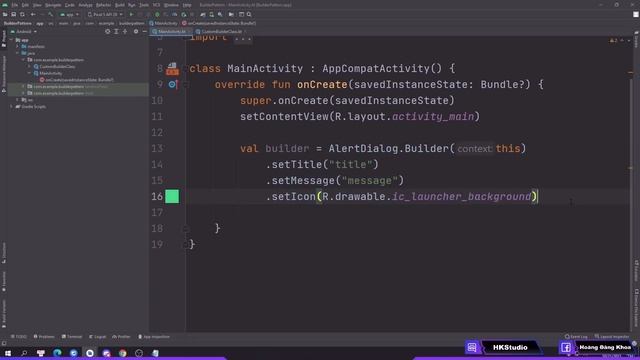
Task: Open the Logcat tool window
Action: (x=97, y=337)
